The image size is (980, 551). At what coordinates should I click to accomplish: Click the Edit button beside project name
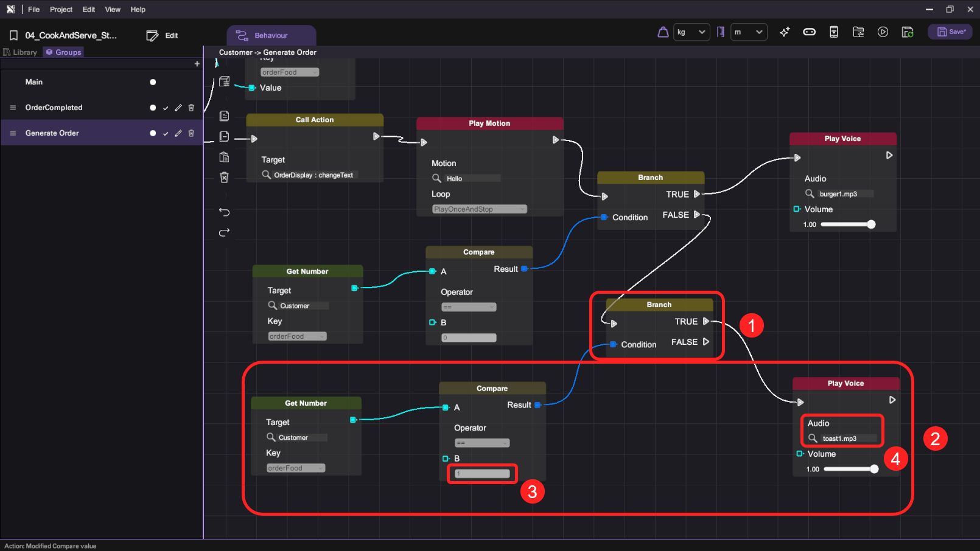(163, 36)
